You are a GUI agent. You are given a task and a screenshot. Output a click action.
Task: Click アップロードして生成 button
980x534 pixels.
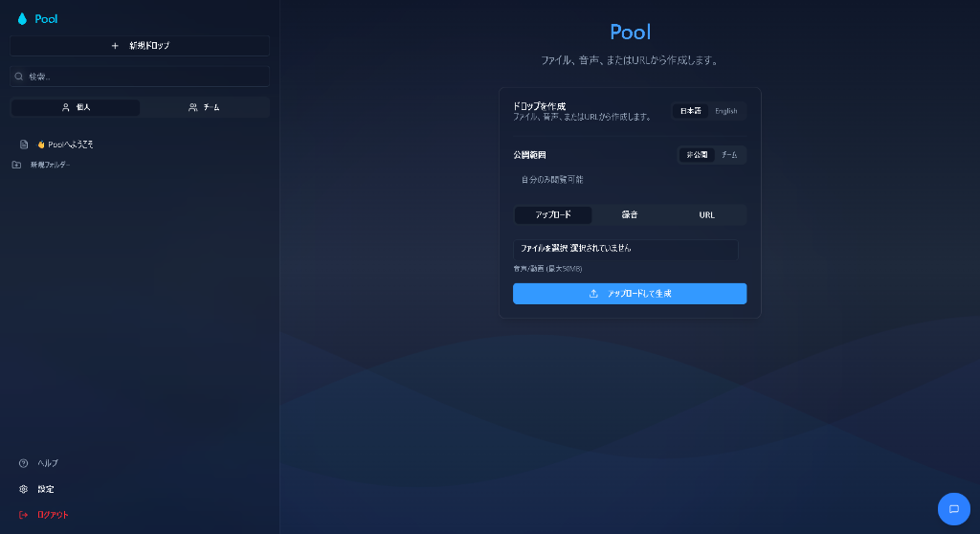[x=630, y=294]
